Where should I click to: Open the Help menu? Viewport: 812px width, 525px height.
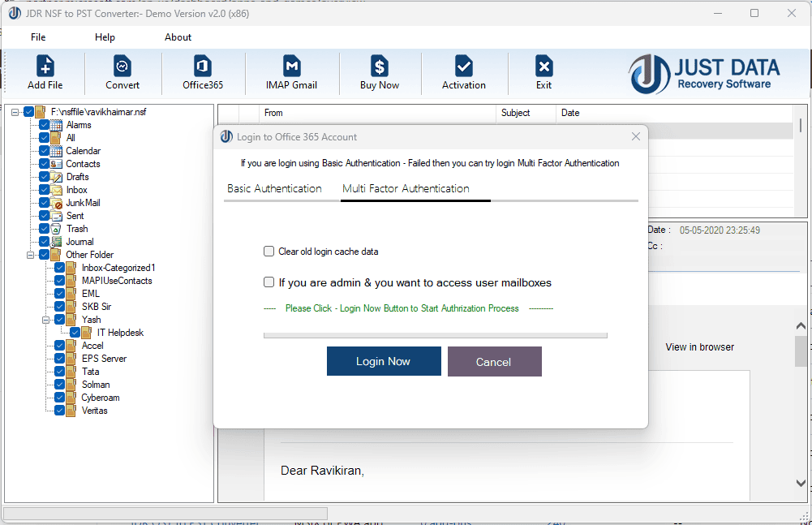[x=105, y=37]
